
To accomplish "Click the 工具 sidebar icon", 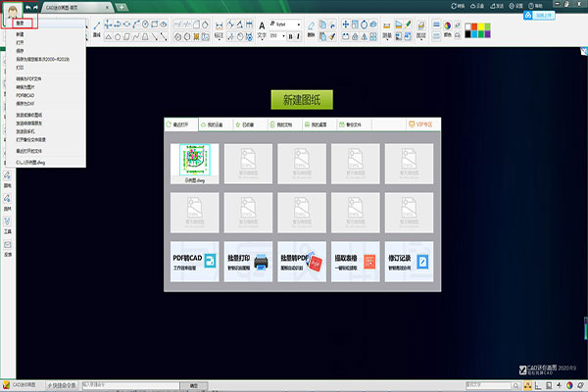I will point(8,225).
